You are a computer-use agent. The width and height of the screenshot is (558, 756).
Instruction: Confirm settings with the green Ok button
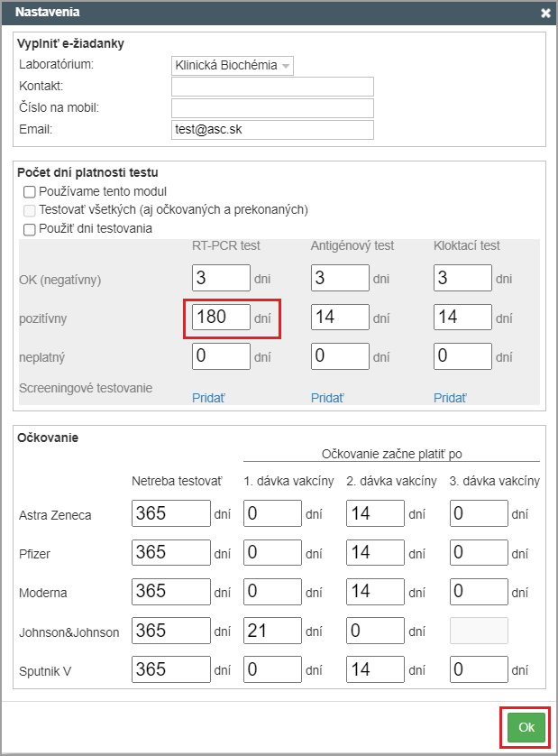click(x=526, y=727)
